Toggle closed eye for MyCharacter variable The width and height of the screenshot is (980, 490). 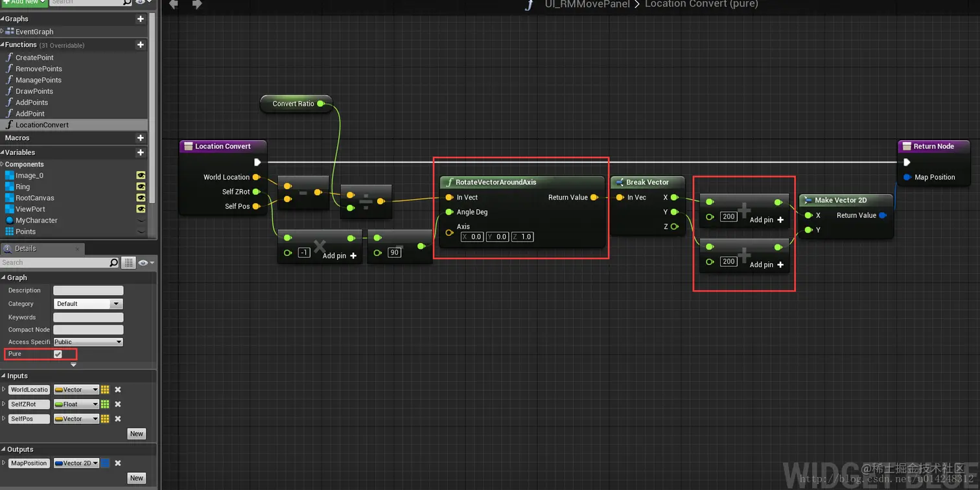coord(141,220)
